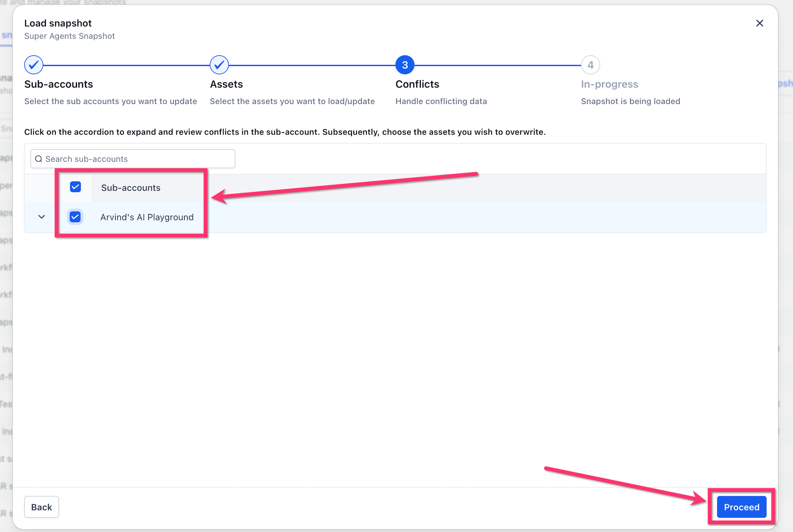
Task: Click the Proceed button
Action: pos(741,507)
